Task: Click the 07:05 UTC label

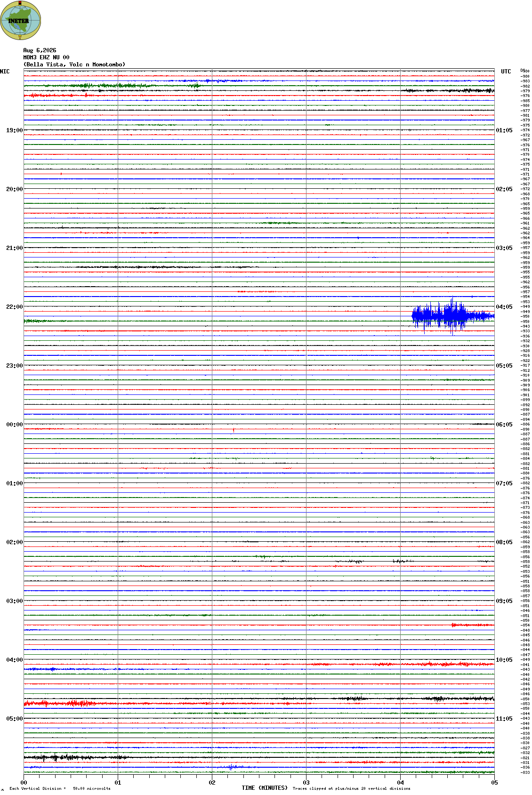Action: click(504, 483)
